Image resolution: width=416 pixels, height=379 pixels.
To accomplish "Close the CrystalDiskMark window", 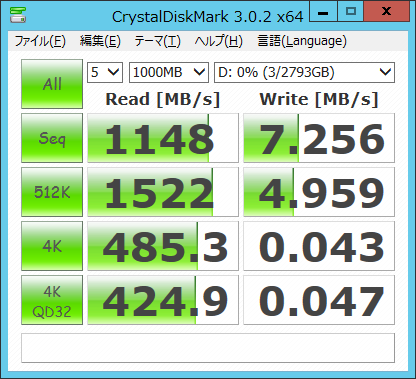I will pyautogui.click(x=386, y=11).
